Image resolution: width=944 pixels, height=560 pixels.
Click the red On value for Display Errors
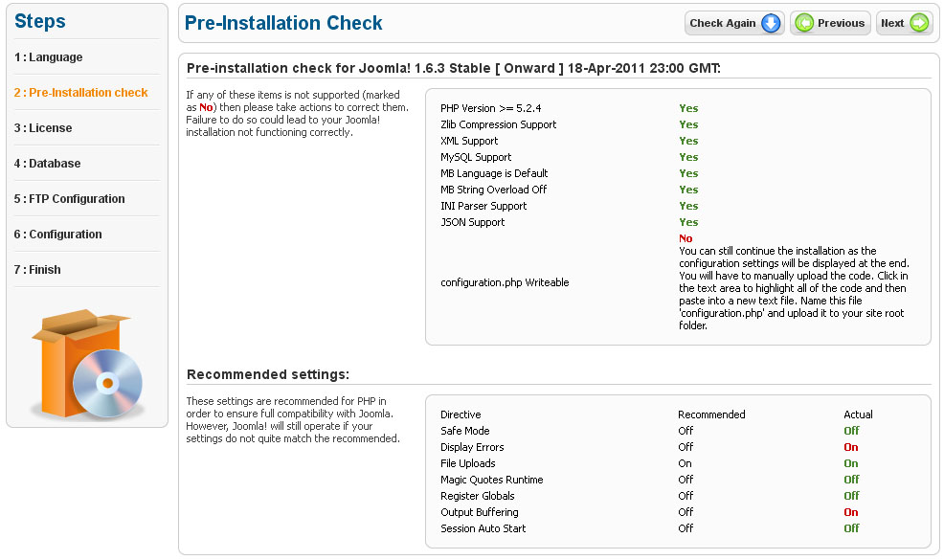point(850,447)
